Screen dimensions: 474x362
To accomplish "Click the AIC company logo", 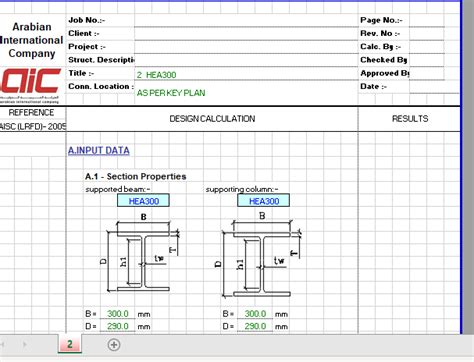I will tap(31, 85).
